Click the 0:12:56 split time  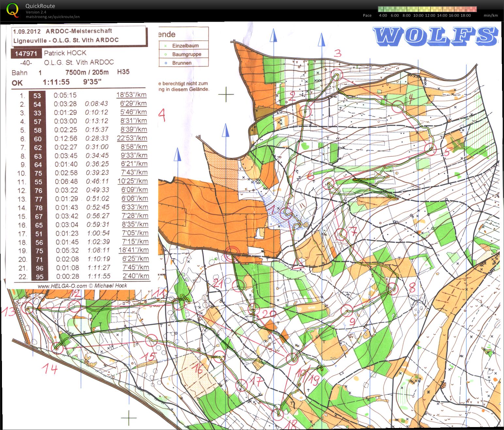tap(66, 138)
